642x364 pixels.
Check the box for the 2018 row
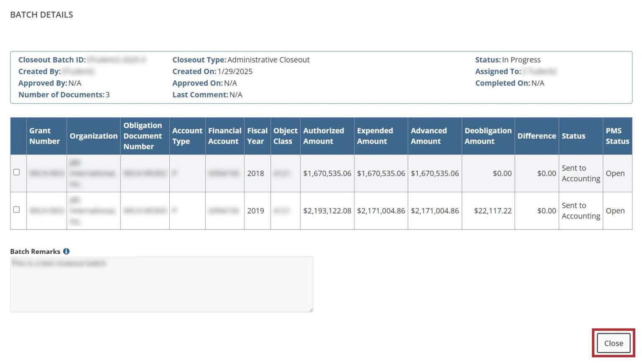click(17, 172)
